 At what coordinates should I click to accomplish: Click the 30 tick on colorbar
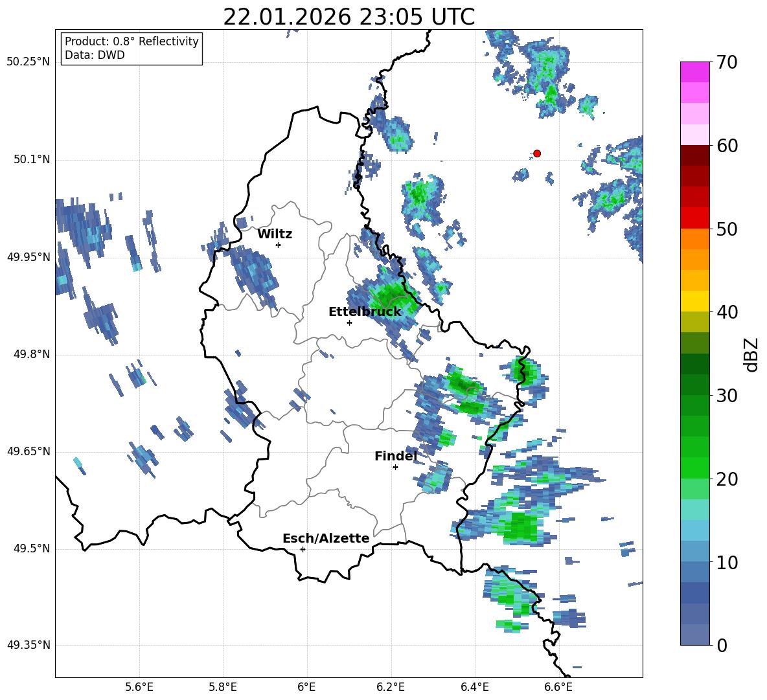pyautogui.click(x=727, y=396)
